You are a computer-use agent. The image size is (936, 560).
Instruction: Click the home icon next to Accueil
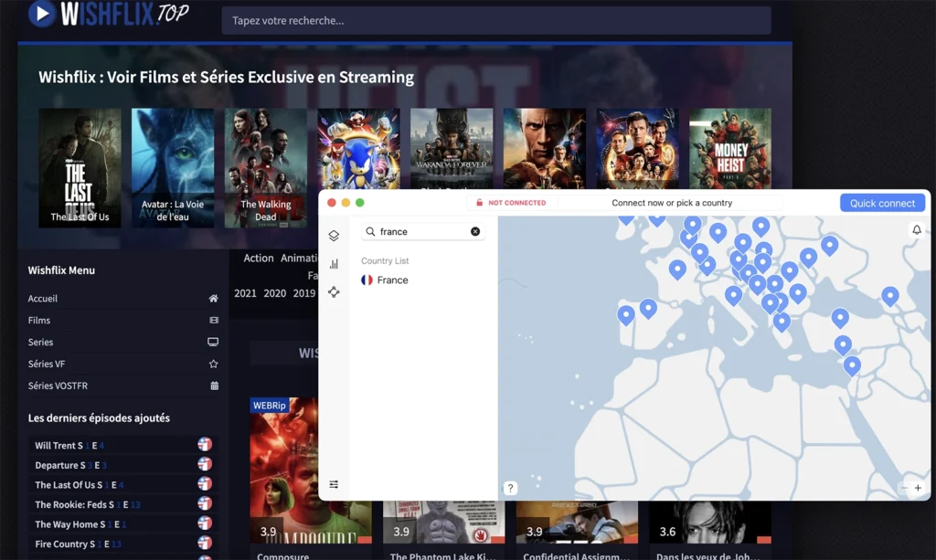213,298
